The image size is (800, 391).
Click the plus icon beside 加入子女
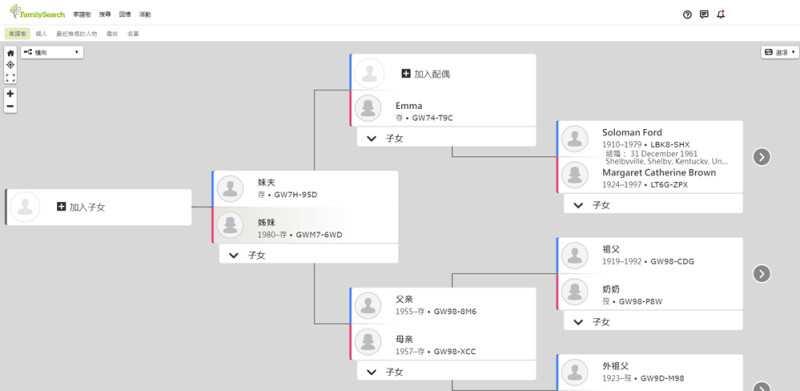pyautogui.click(x=61, y=206)
